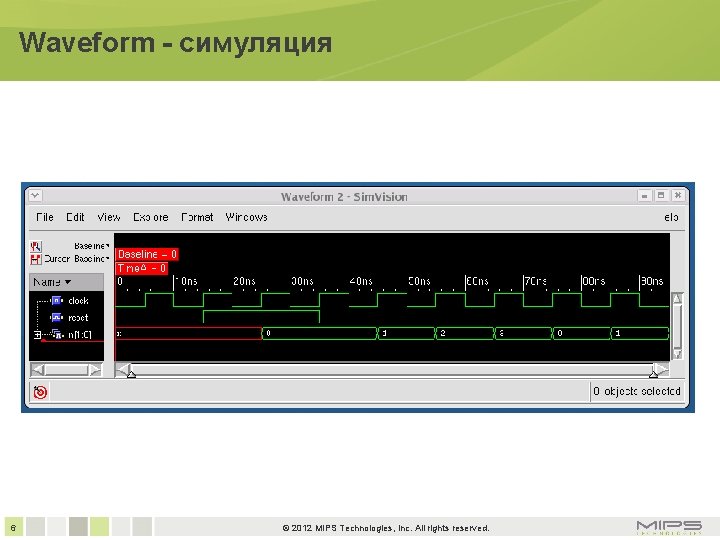Click the first n[1:0] value 0 segment
The width and height of the screenshot is (720, 540).
click(x=319, y=333)
